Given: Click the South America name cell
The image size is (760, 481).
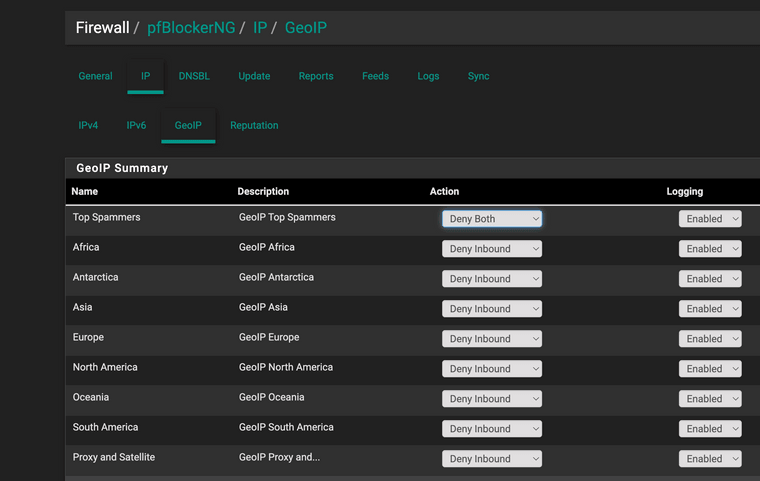Looking at the screenshot, I should (105, 428).
